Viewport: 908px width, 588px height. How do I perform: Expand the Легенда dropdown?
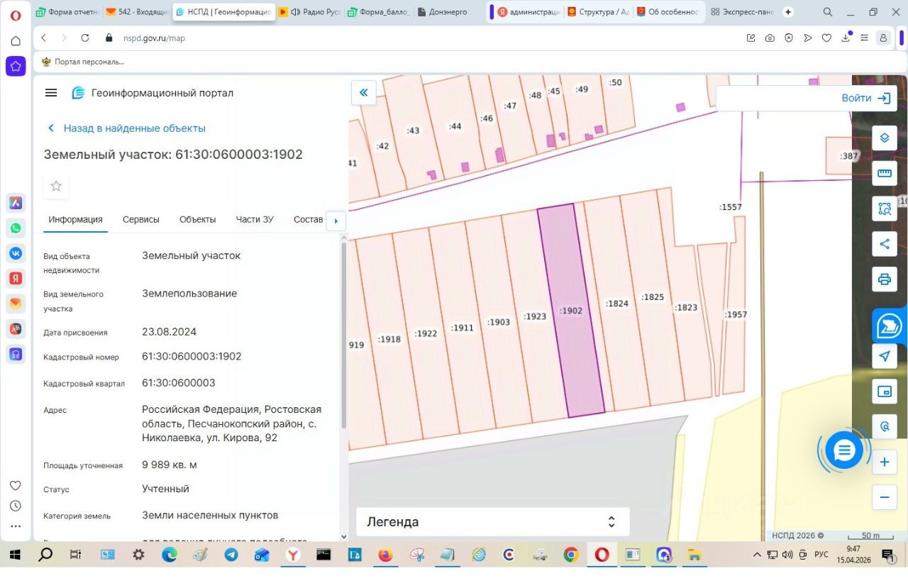[492, 521]
